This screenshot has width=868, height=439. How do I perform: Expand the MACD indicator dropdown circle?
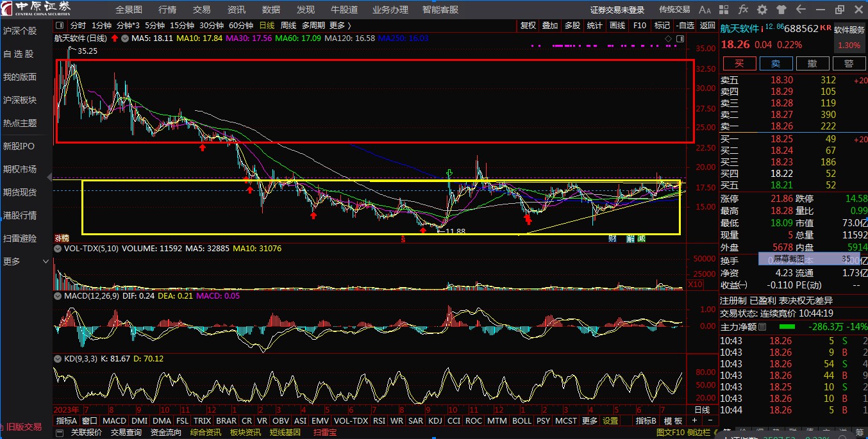[x=59, y=296]
